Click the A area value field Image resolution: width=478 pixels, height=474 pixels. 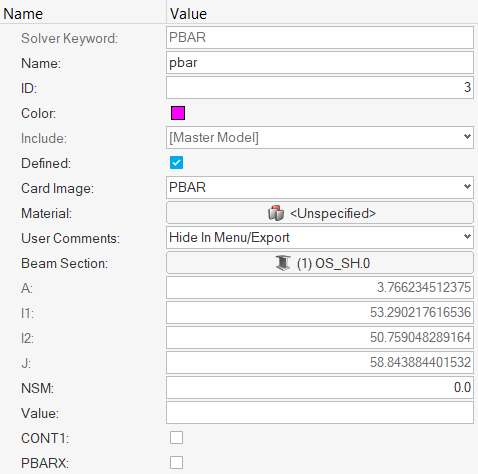[320, 287]
